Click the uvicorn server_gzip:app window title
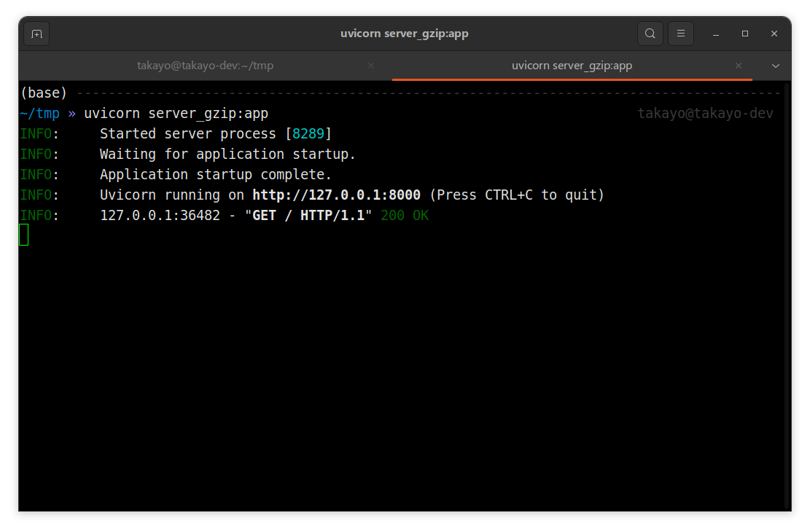The width and height of the screenshot is (810, 532). pos(405,33)
